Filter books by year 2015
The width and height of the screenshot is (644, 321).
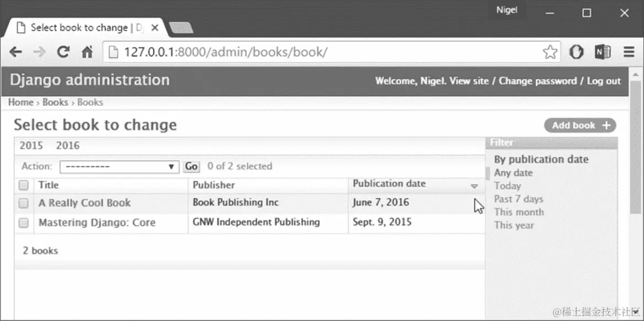coord(31,146)
